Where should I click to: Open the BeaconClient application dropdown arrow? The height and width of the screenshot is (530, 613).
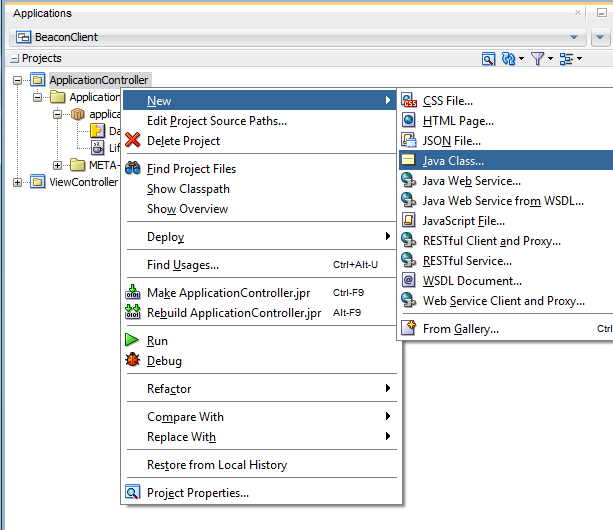(x=574, y=37)
